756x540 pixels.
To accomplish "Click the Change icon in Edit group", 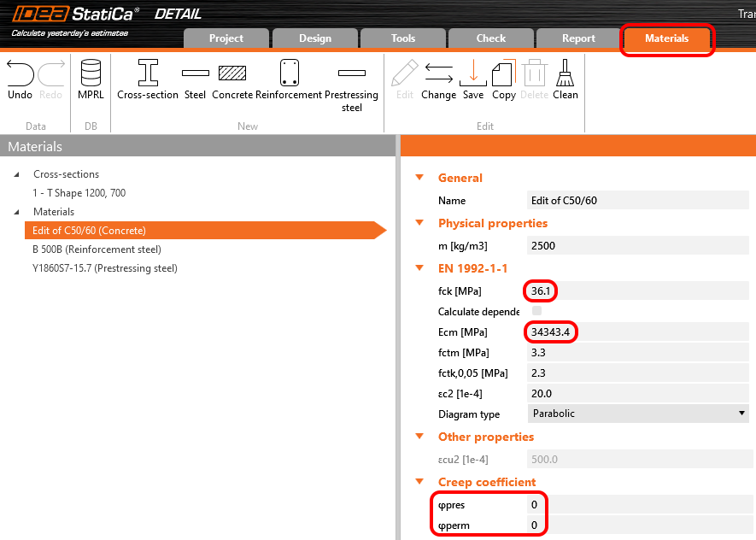I will pos(438,74).
